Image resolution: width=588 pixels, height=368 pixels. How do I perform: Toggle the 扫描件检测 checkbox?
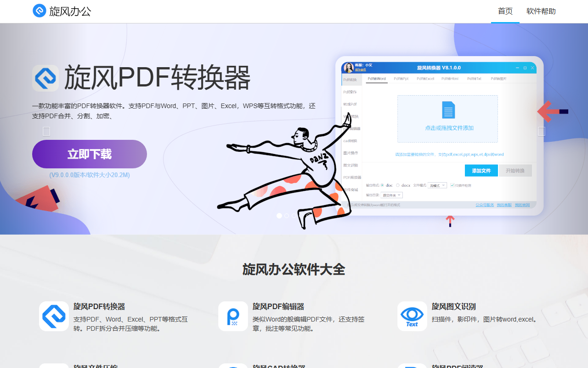point(452,185)
